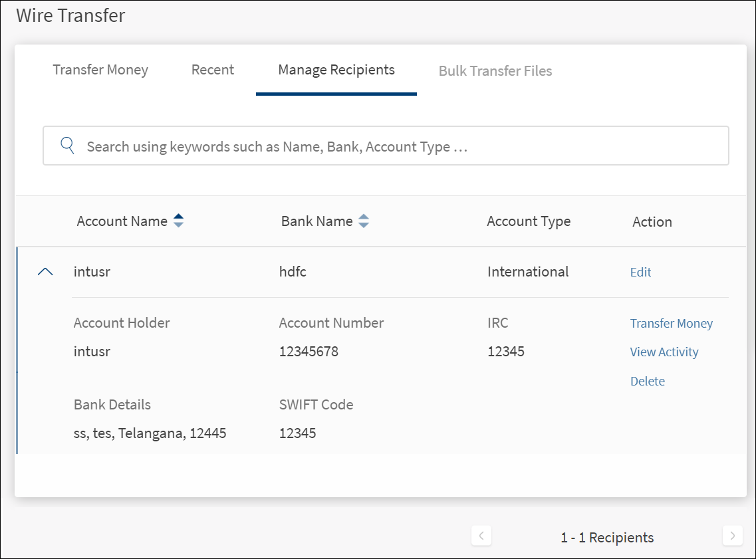
Task: Open the Bulk Transfer Files tab
Action: point(495,71)
